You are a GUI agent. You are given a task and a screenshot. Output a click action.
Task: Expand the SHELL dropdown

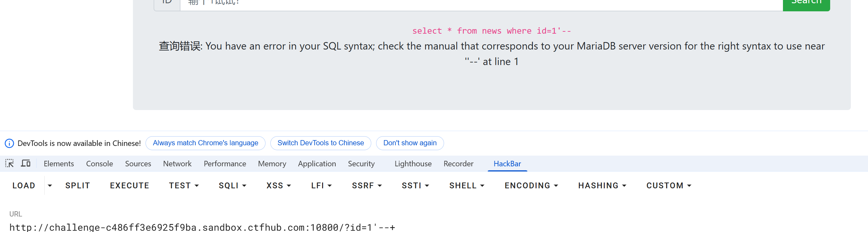[467, 185]
